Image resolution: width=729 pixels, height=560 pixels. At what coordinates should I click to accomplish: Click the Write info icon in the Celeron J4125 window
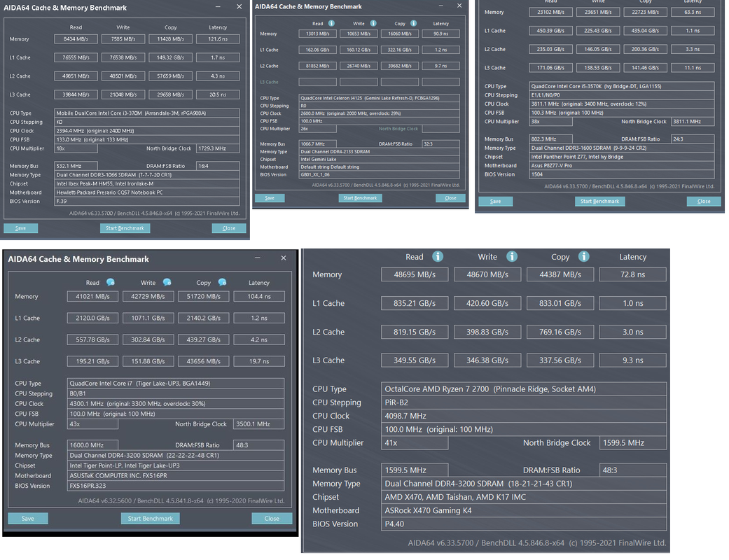(373, 23)
